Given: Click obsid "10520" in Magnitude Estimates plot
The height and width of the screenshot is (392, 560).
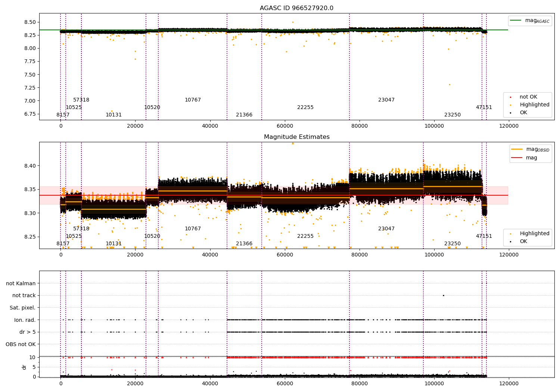Looking at the screenshot, I should pos(152,236).
